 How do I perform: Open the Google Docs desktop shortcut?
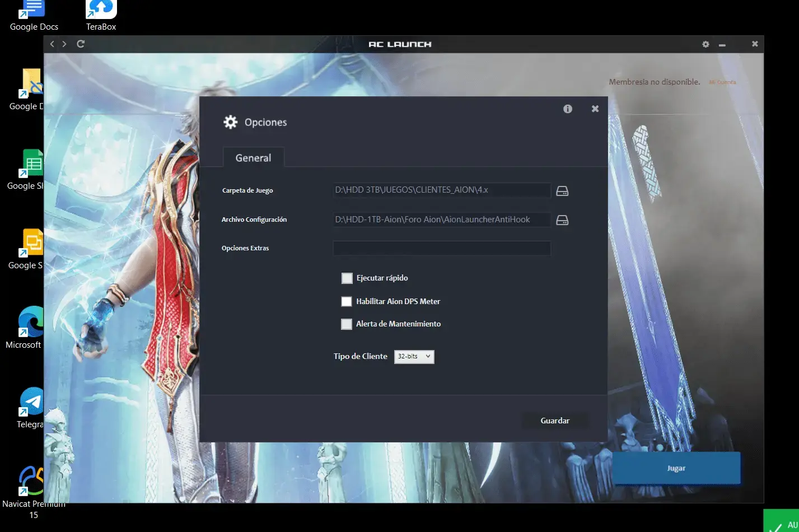pos(34,16)
